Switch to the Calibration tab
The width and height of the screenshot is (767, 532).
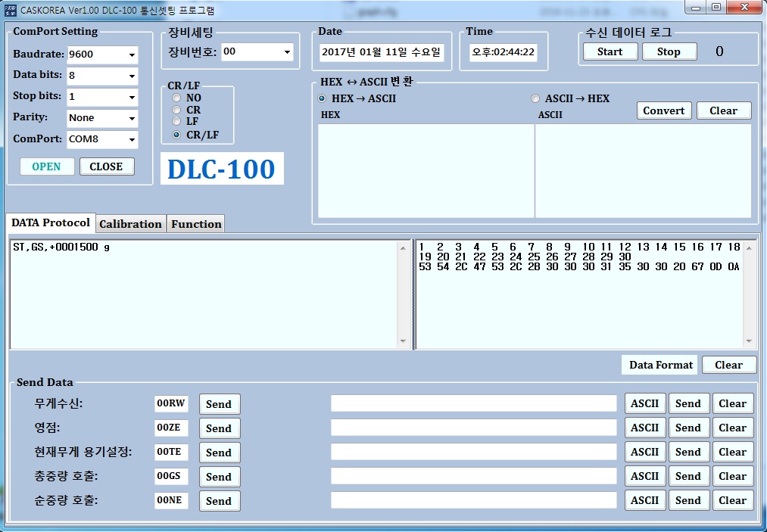coord(130,224)
